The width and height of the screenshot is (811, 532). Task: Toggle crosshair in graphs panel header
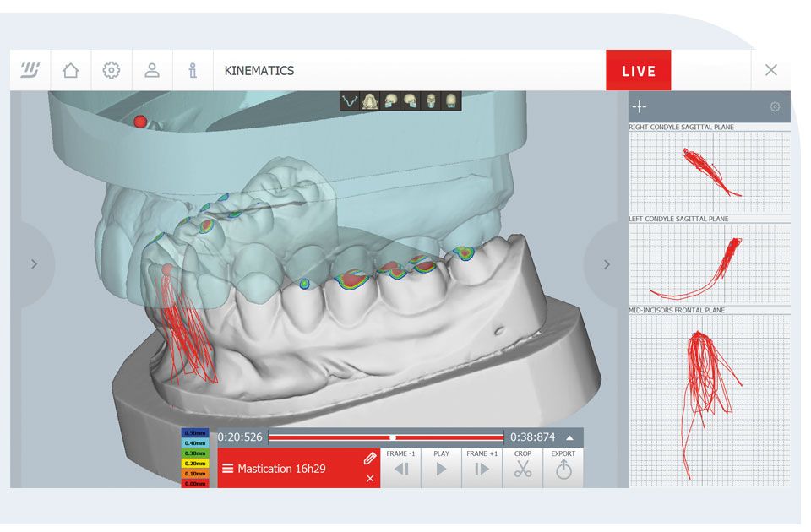(640, 107)
